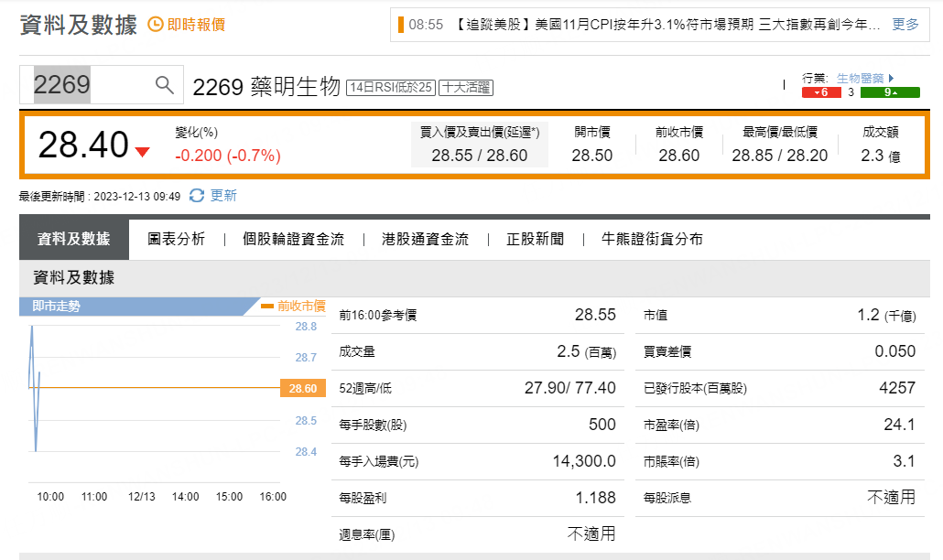Image resolution: width=943 pixels, height=560 pixels.
Task: Click 52週高/低 value 27.90/ 77.40
Action: tap(570, 388)
